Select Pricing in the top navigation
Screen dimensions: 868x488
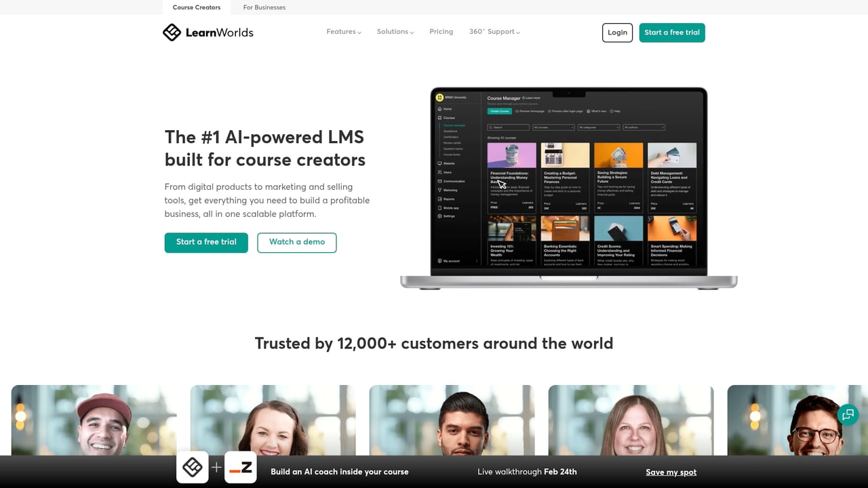[441, 31]
